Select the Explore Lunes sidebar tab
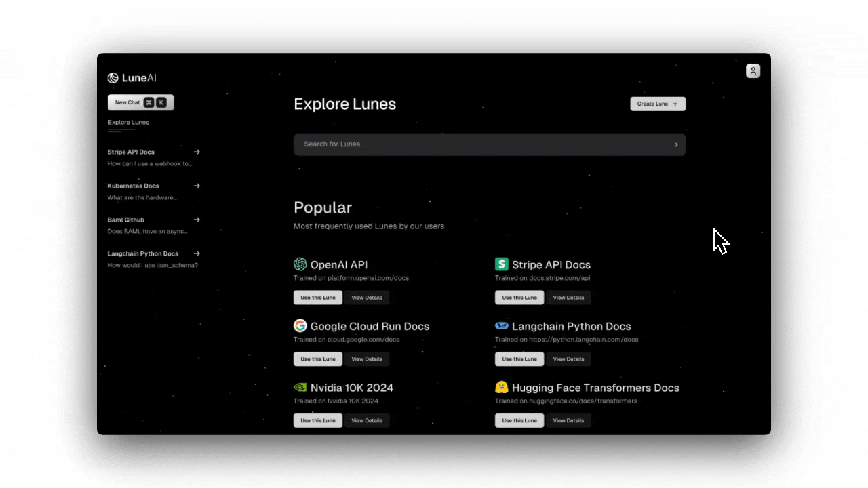 click(x=128, y=123)
